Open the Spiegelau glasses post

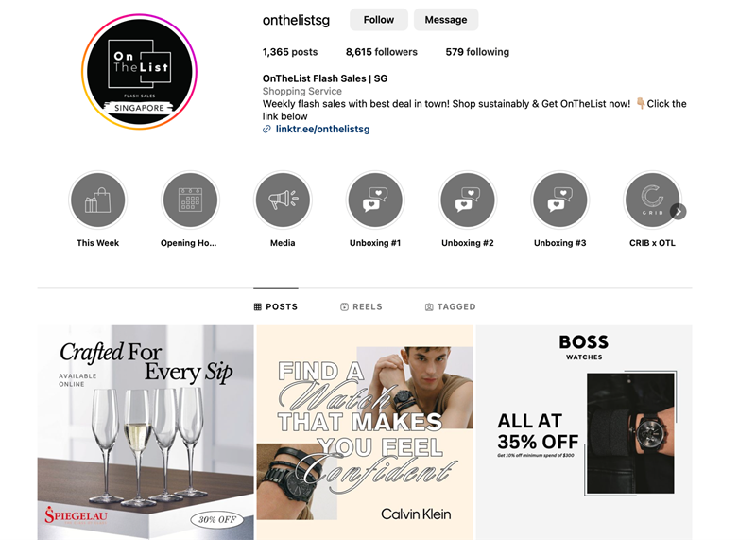(x=146, y=432)
